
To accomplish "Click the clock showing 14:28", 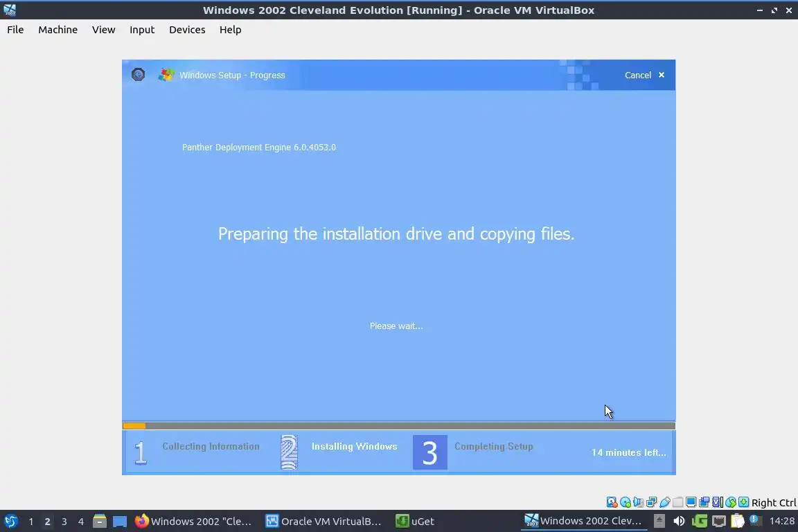I will click(781, 521).
